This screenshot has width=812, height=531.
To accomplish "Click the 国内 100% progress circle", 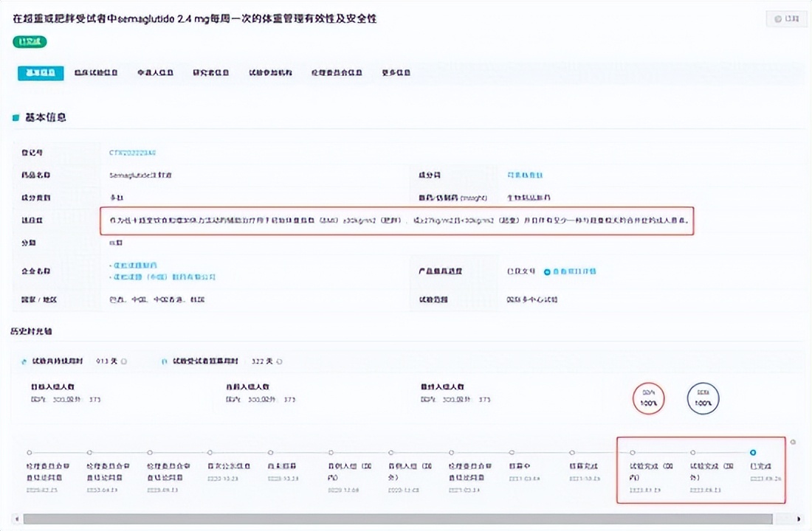I will (647, 398).
